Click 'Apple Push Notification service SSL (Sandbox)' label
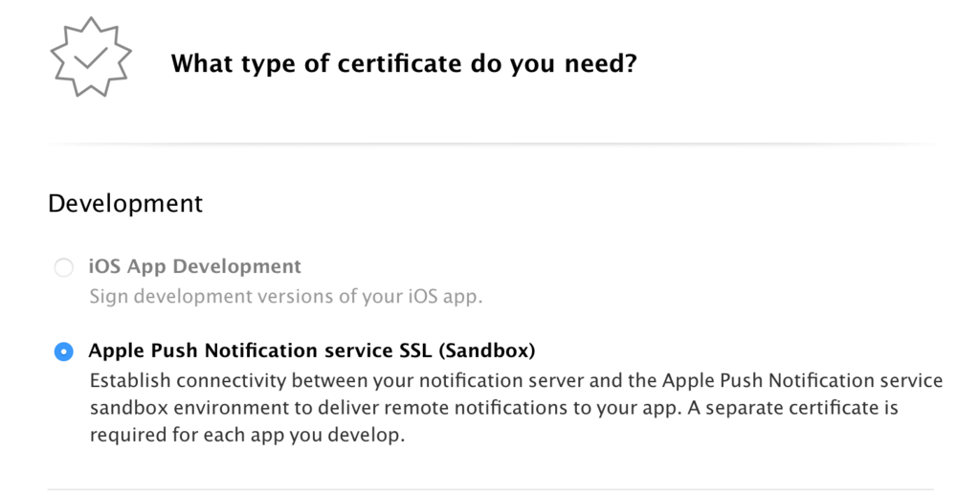980x497 pixels. (312, 350)
